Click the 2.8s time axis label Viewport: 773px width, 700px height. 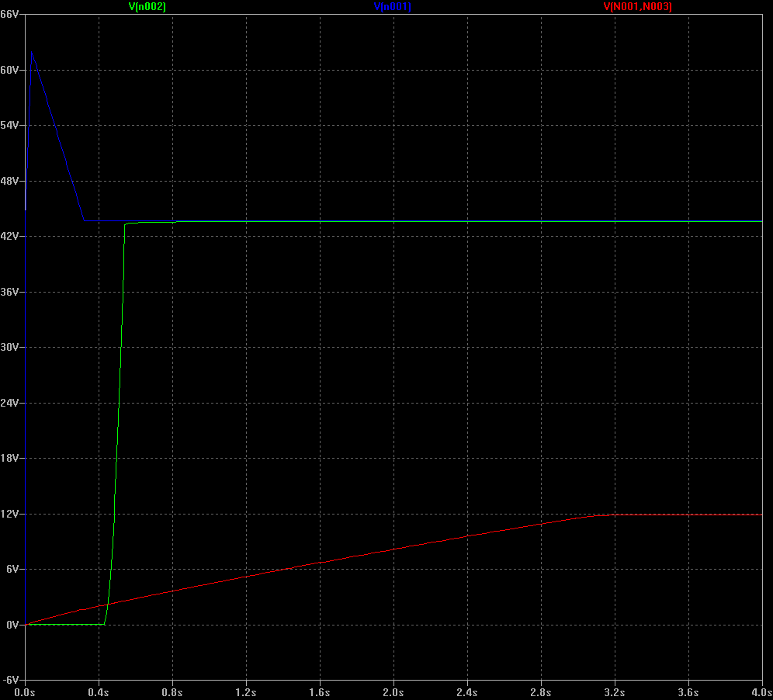point(541,692)
